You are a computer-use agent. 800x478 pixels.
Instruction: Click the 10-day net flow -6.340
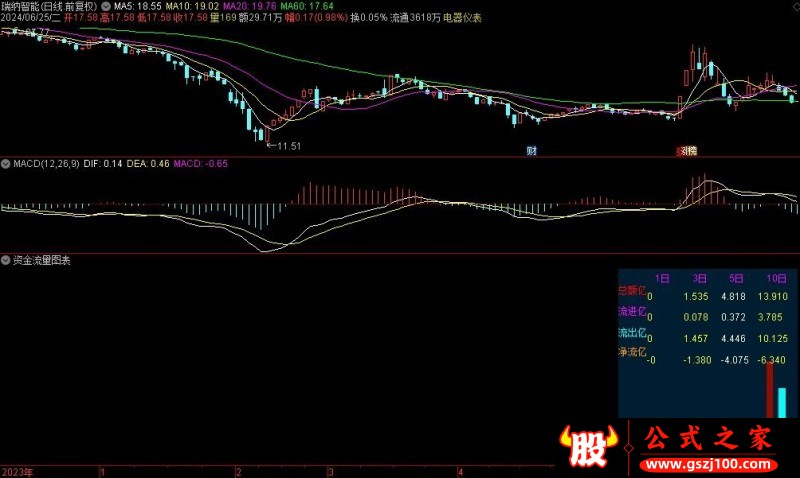coord(771,360)
